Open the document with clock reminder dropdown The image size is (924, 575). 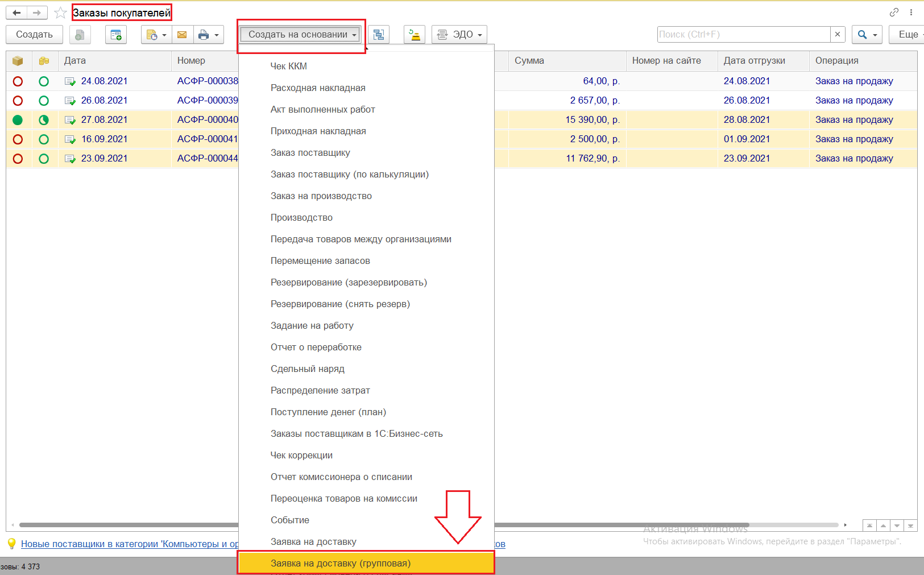(156, 35)
